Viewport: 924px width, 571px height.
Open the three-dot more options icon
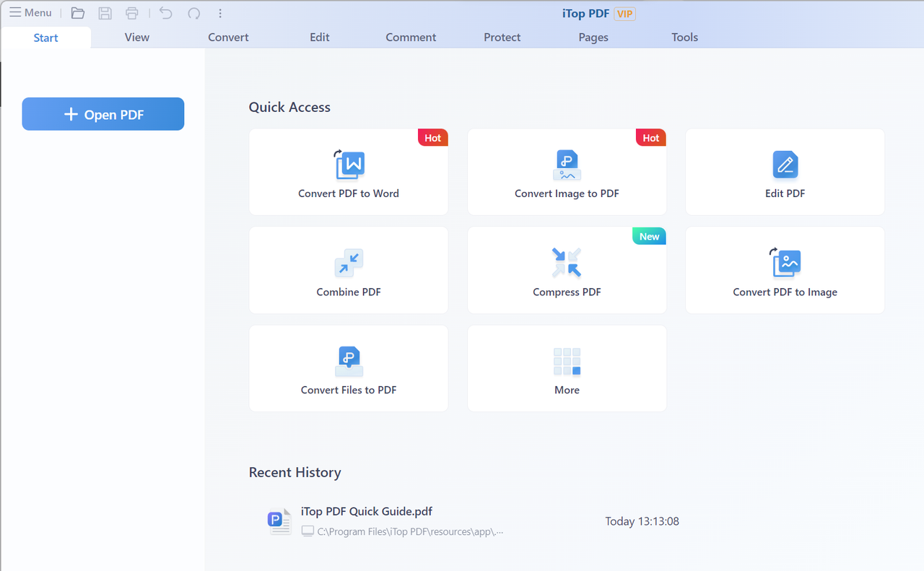tap(220, 13)
